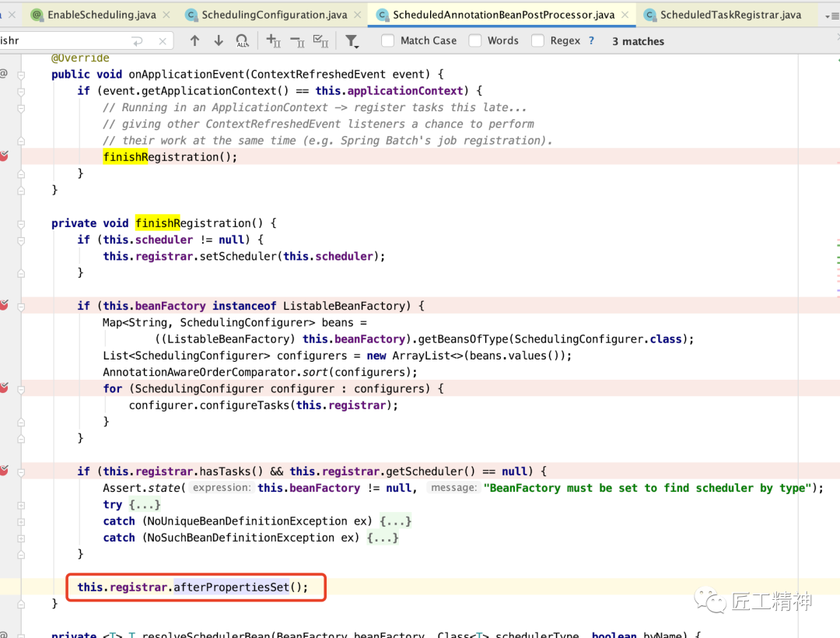840x638 pixels.
Task: Click the 3 matches result label
Action: pos(638,41)
